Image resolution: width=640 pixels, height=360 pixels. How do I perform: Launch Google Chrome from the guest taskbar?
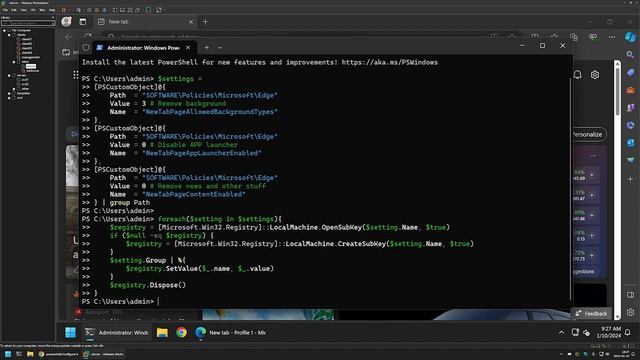181,332
